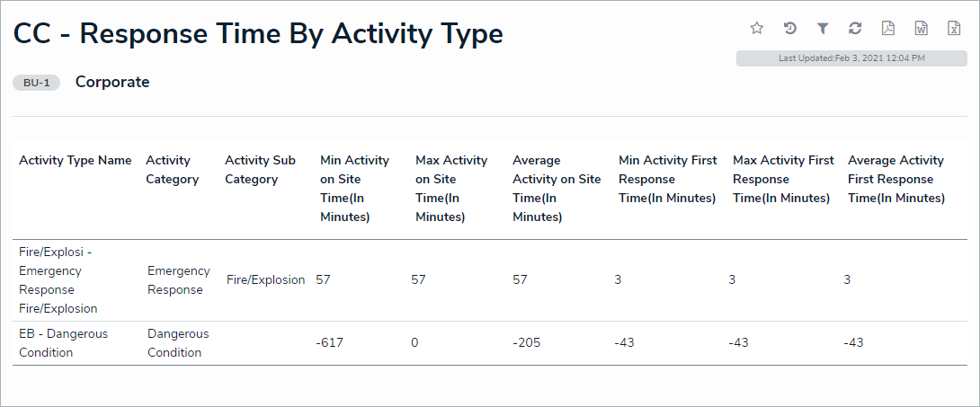
Task: Open the report filter funnel icon
Action: (823, 29)
